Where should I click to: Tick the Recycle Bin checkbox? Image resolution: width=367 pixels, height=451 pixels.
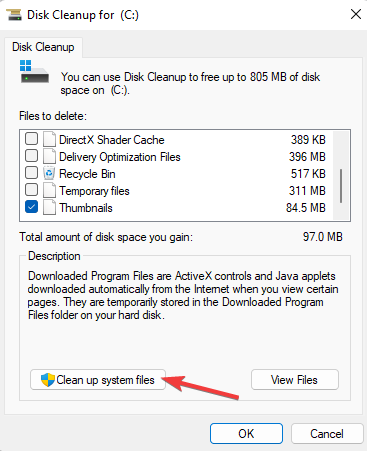[31, 172]
